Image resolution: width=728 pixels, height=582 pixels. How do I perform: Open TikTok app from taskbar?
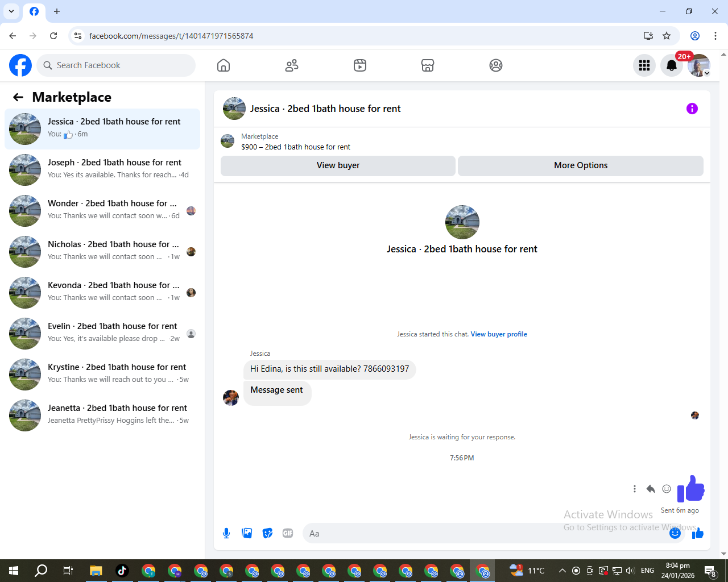[x=122, y=571]
